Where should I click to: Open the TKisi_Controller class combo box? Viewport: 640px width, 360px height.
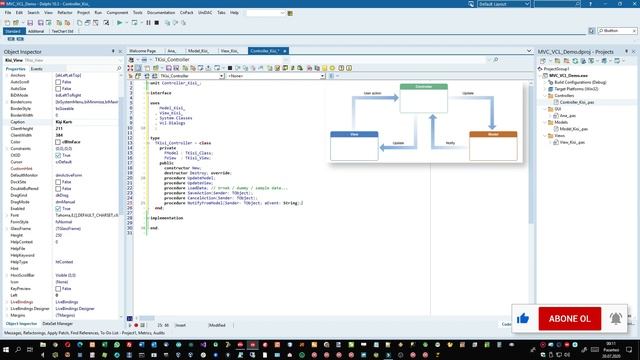click(x=191, y=76)
